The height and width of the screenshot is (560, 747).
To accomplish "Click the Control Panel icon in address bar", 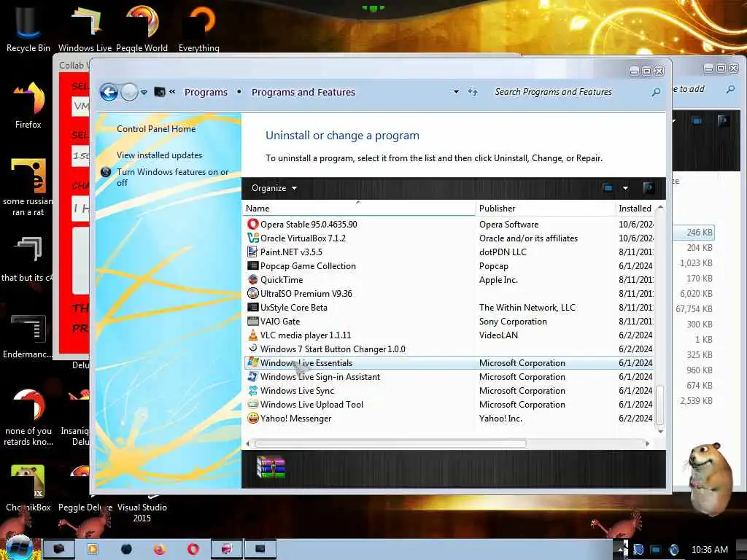I will tap(160, 92).
